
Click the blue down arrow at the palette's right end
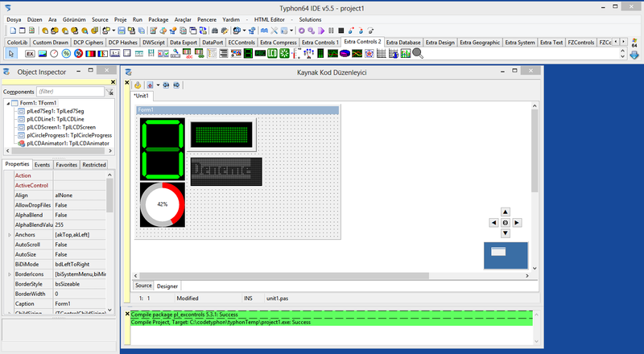coord(634,55)
